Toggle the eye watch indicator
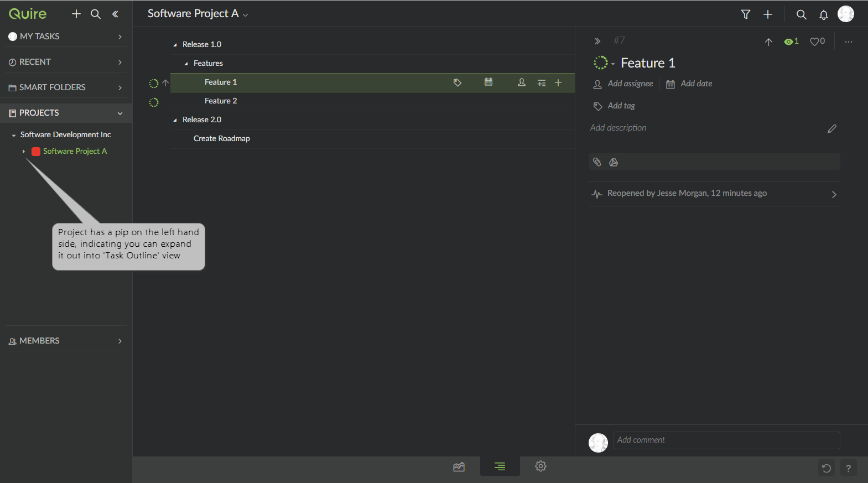This screenshot has width=868, height=483. (x=792, y=41)
